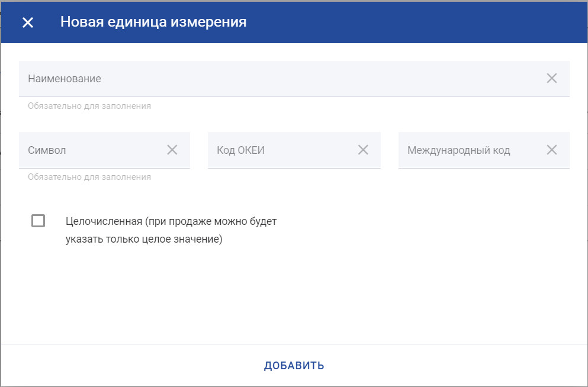This screenshot has height=387, width=588.
Task: Clear the Код ОКЕИ field with its X icon
Action: coord(363,150)
